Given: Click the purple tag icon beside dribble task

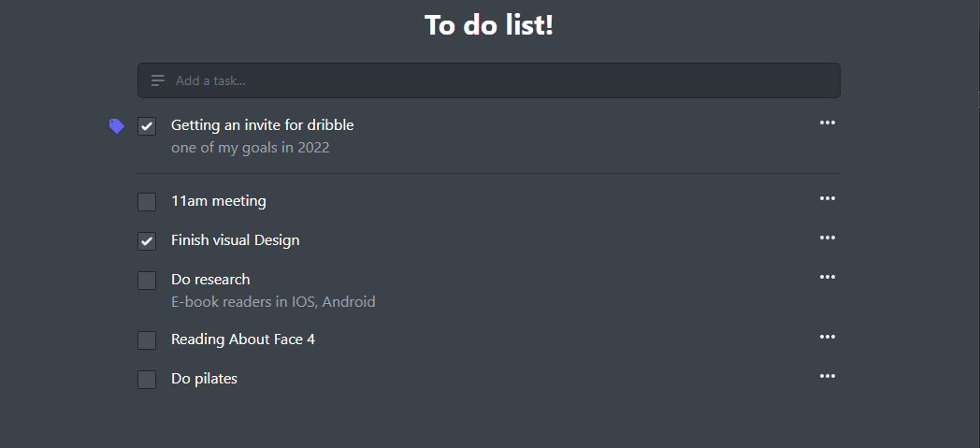Looking at the screenshot, I should point(116,126).
